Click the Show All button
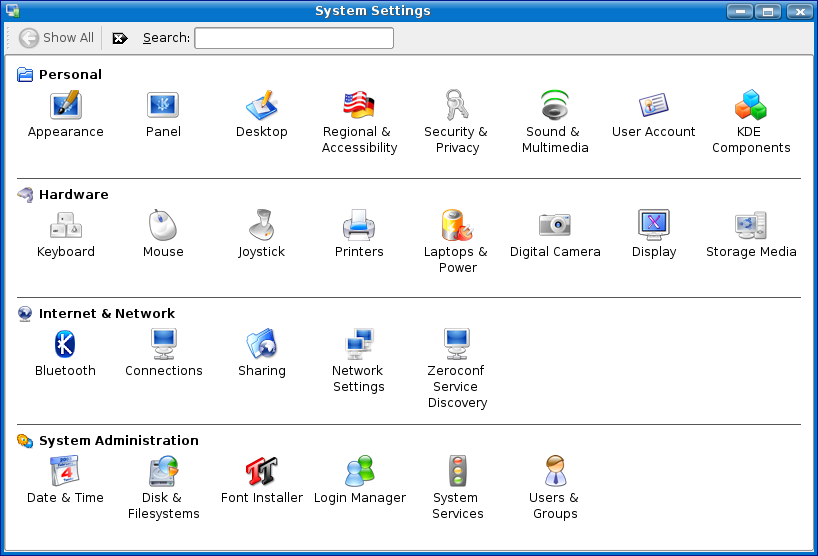Image resolution: width=818 pixels, height=556 pixels. [x=57, y=38]
